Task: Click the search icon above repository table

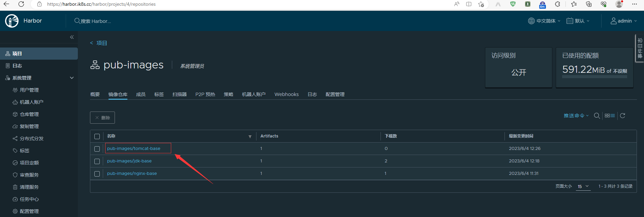Action: pos(596,116)
